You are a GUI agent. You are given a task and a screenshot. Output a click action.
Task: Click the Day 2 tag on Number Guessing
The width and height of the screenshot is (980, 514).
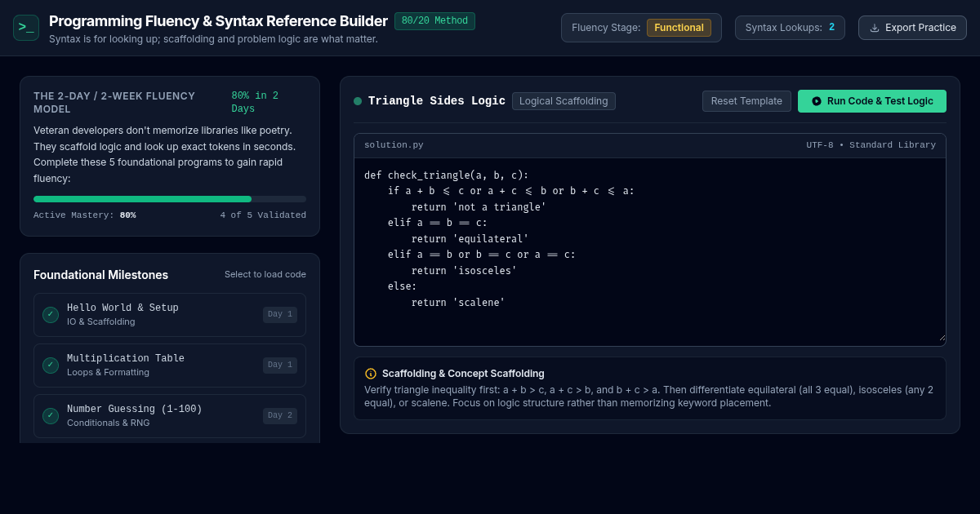coord(280,416)
